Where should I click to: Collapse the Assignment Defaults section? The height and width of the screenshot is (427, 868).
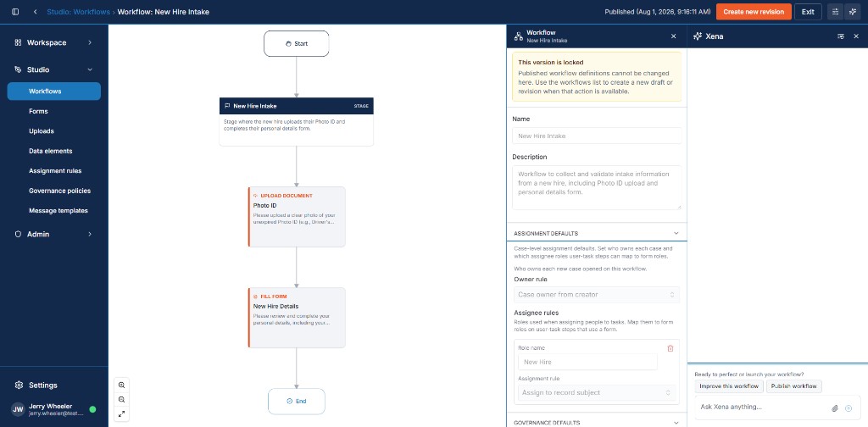coord(597,234)
